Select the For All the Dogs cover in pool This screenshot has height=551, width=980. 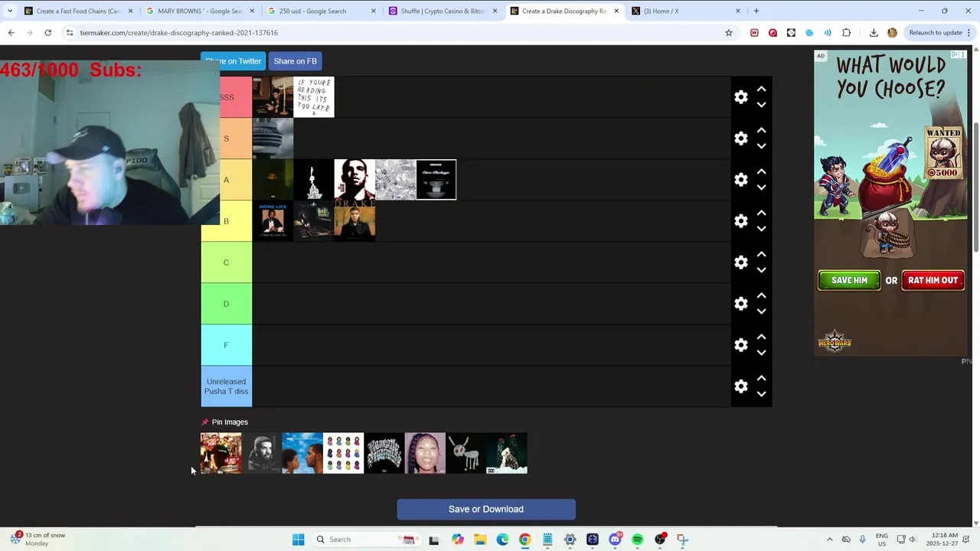click(465, 453)
